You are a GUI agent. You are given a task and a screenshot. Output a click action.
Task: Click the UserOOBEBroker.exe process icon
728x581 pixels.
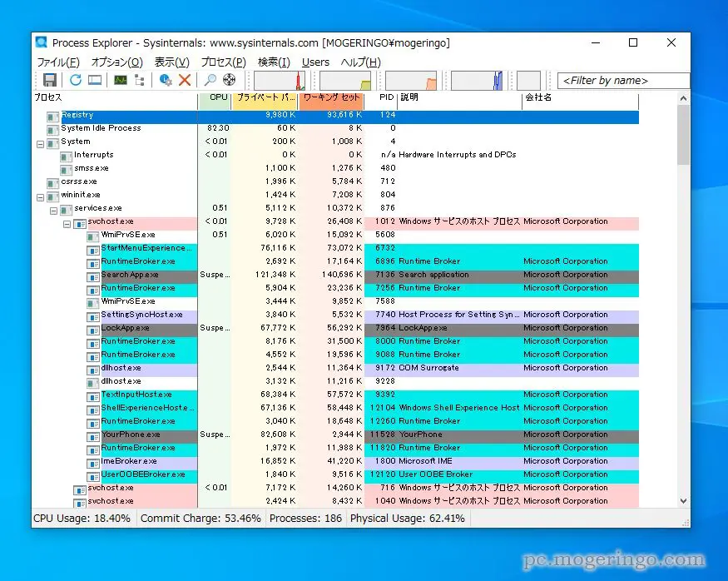click(x=93, y=476)
